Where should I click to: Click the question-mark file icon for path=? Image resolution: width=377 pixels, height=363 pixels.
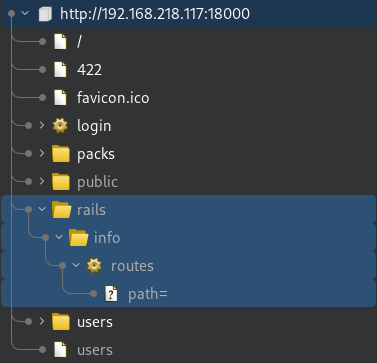coord(111,294)
